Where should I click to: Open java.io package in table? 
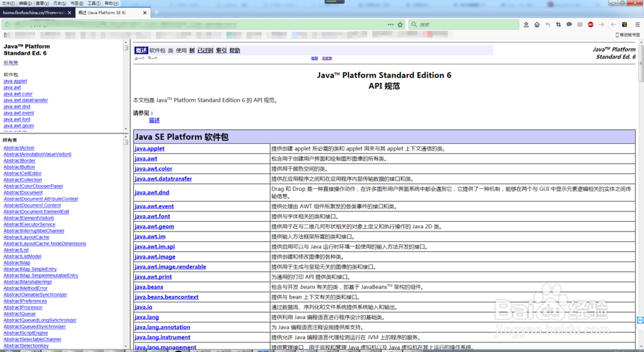pos(144,307)
